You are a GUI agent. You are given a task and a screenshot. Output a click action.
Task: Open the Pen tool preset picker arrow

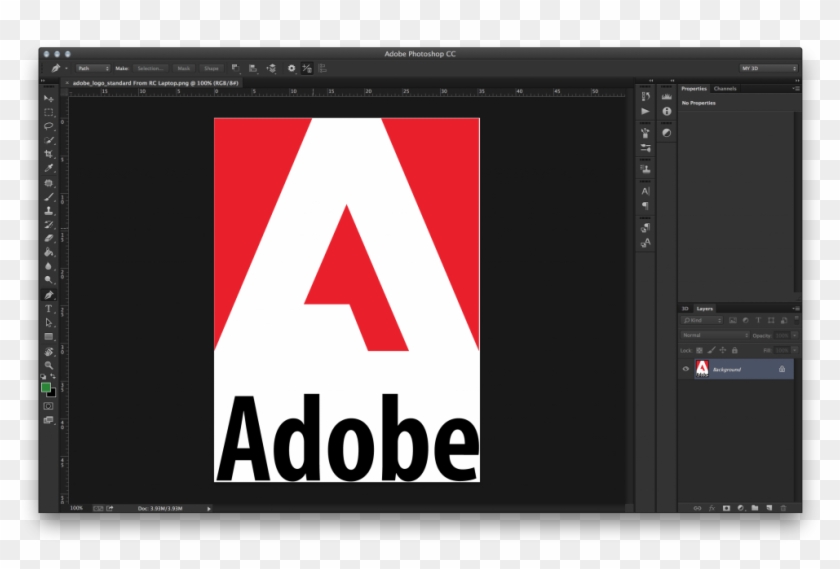(66, 69)
